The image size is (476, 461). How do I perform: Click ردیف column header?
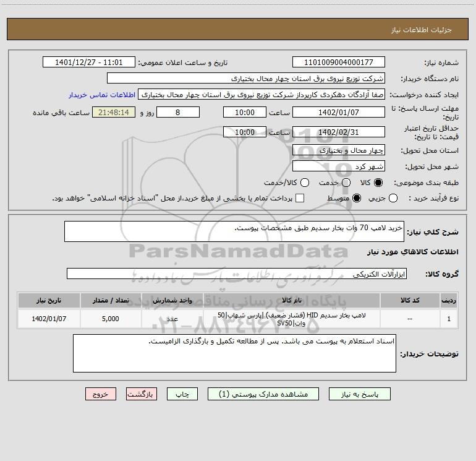tap(449, 300)
